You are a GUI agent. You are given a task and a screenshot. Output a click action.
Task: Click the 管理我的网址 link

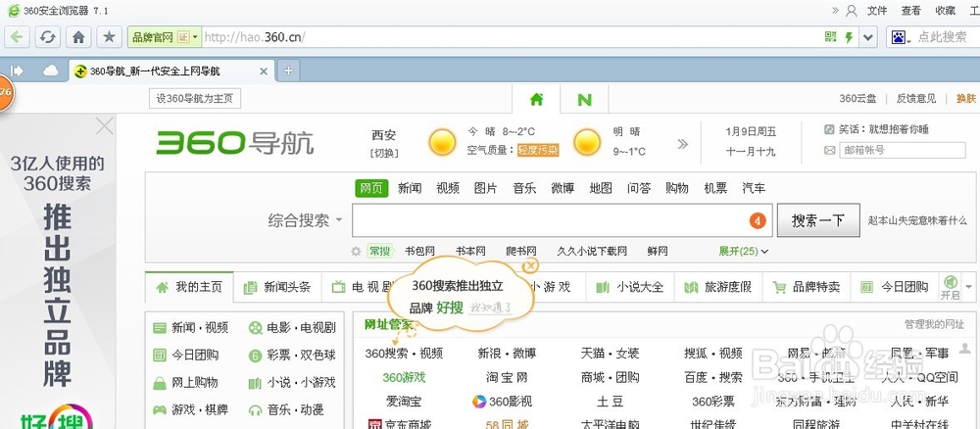tap(934, 324)
